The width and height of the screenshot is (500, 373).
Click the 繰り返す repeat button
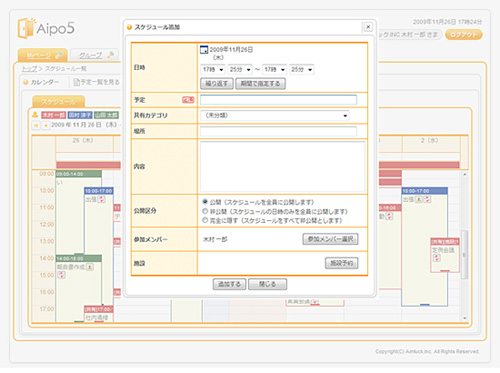217,84
